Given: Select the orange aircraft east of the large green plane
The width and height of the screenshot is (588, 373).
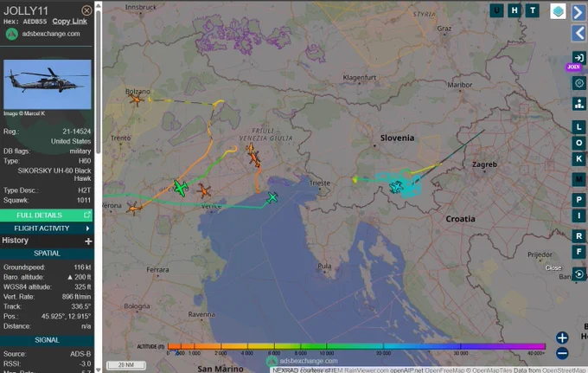Looking at the screenshot, I should point(204,191).
